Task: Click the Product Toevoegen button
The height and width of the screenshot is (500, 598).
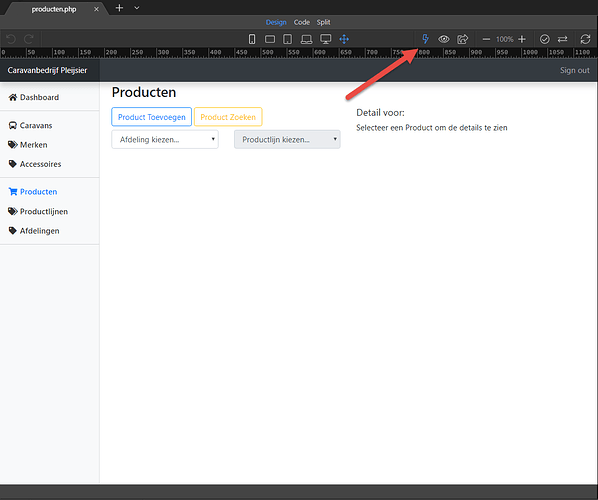Action: coord(151,117)
